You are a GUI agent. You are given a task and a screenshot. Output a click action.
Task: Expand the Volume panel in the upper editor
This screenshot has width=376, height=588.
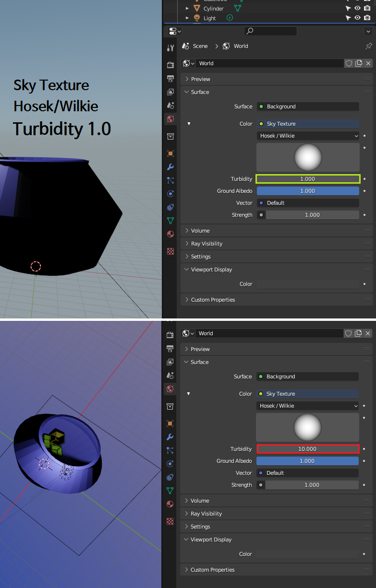coord(277,231)
